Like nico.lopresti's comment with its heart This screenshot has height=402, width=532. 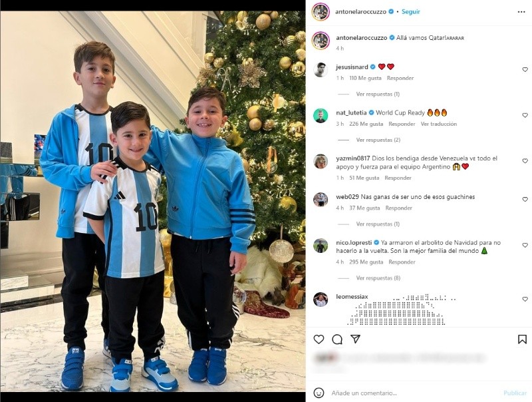pos(525,245)
